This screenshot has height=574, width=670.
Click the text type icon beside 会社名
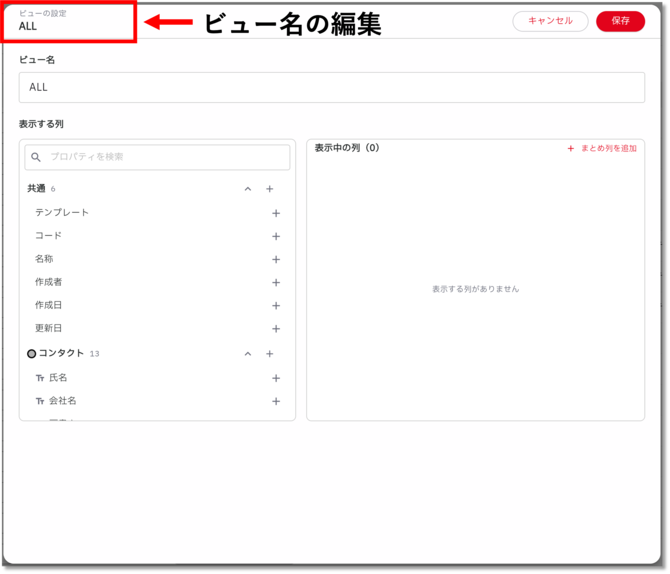click(x=40, y=401)
